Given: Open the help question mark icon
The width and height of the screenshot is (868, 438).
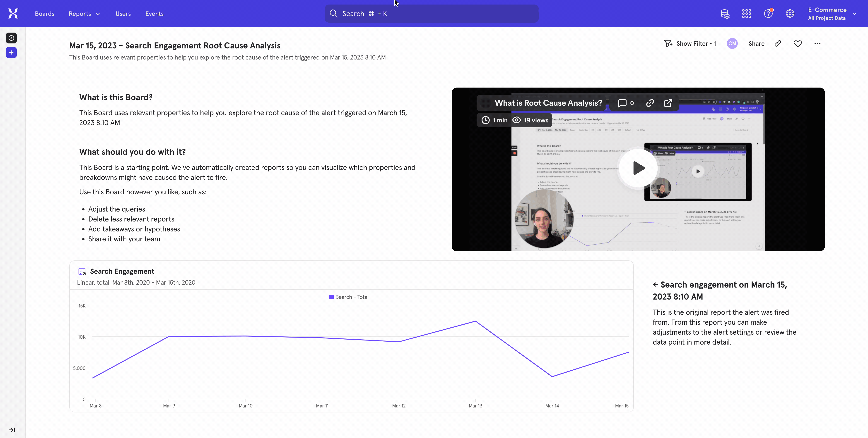Looking at the screenshot, I should coord(768,14).
